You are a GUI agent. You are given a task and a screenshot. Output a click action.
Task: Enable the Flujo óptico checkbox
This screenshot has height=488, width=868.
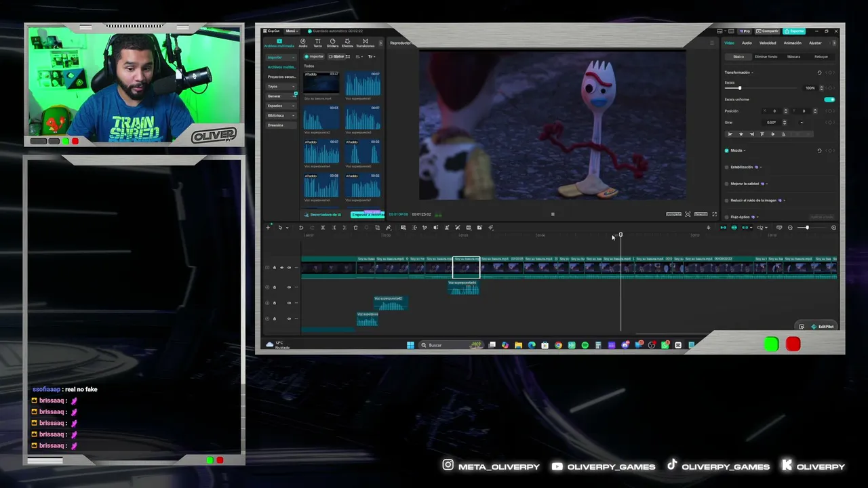tap(727, 217)
